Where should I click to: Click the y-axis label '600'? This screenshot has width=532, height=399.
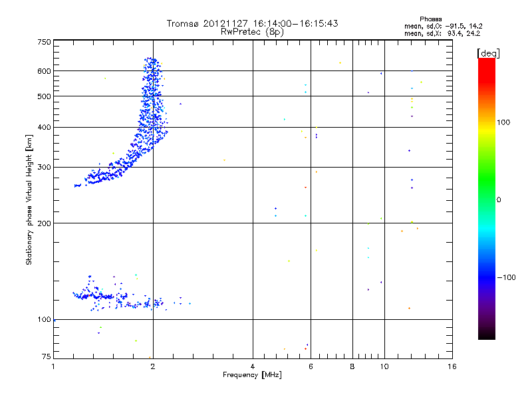click(x=44, y=71)
